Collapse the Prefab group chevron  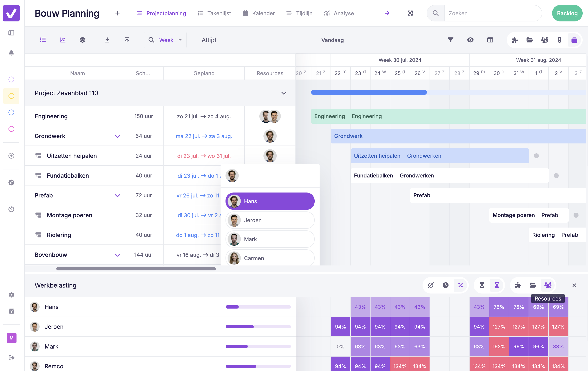(x=117, y=195)
